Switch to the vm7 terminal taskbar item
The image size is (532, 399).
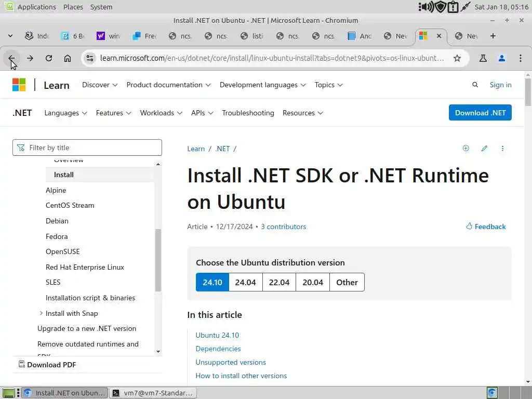[154, 393]
